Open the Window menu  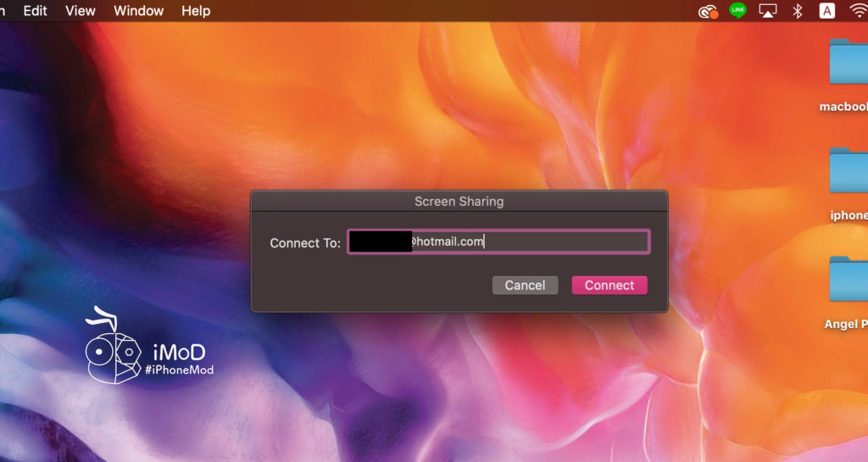coord(138,10)
